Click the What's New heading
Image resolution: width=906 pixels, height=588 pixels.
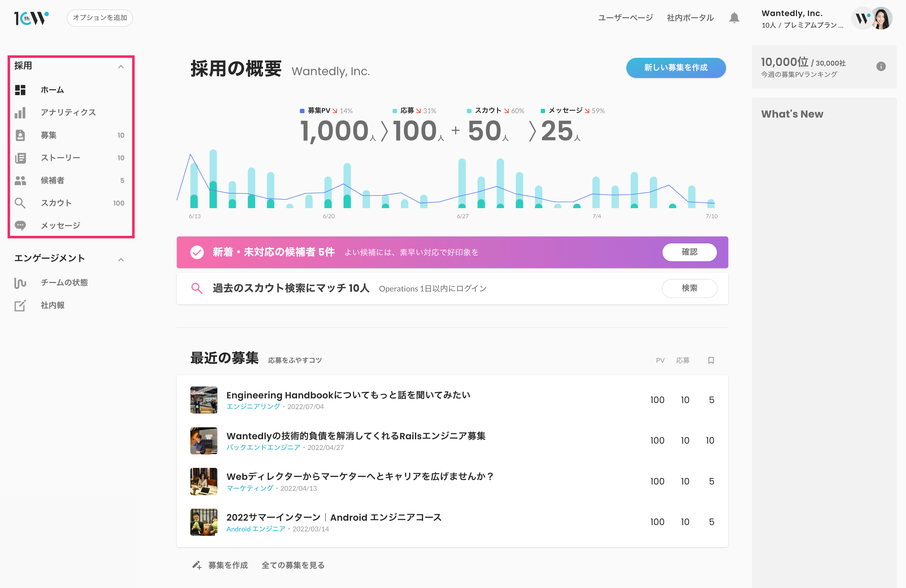pos(792,114)
